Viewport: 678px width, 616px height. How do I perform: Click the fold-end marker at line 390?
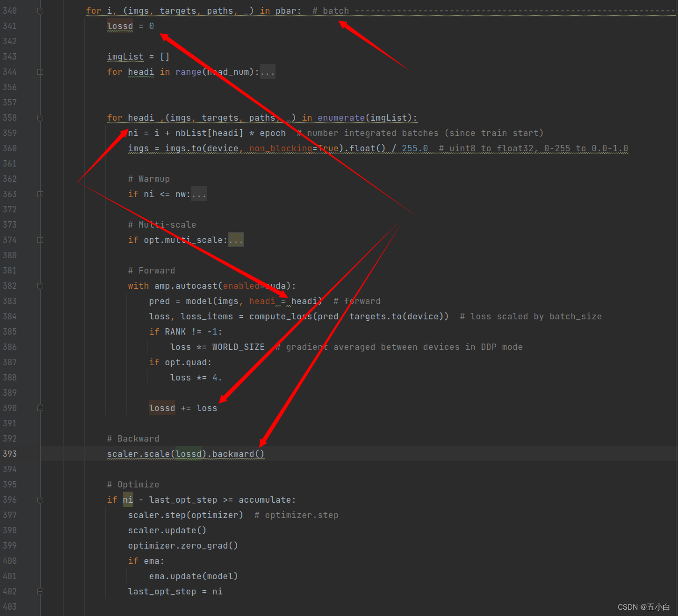[40, 408]
